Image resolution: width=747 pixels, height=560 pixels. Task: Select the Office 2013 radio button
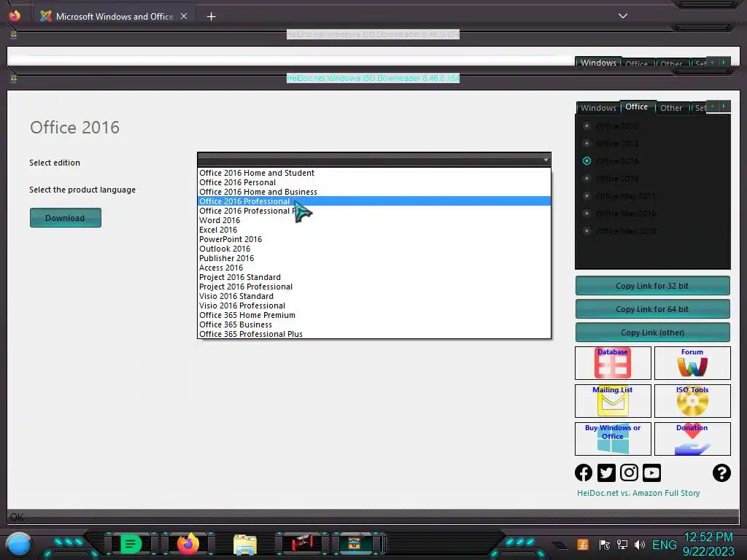click(587, 144)
